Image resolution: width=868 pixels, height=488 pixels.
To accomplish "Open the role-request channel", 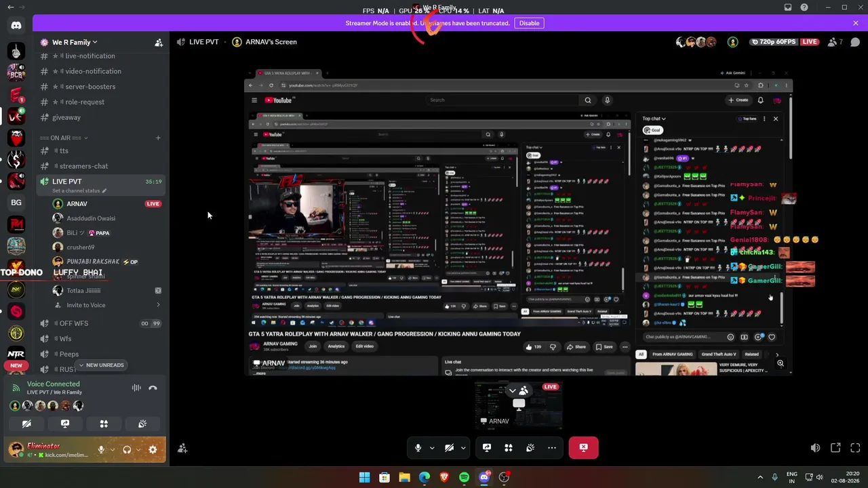I will click(100, 102).
